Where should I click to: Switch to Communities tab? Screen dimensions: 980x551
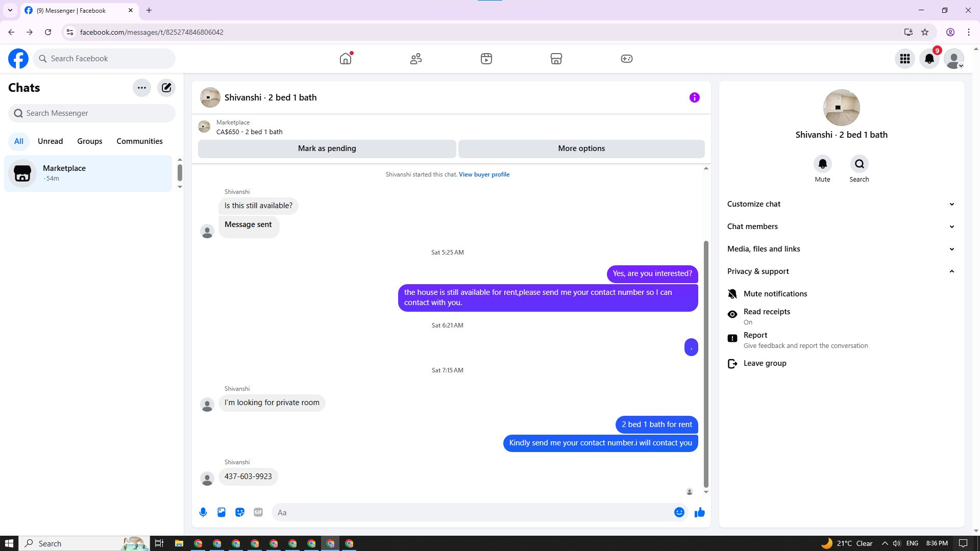point(139,141)
